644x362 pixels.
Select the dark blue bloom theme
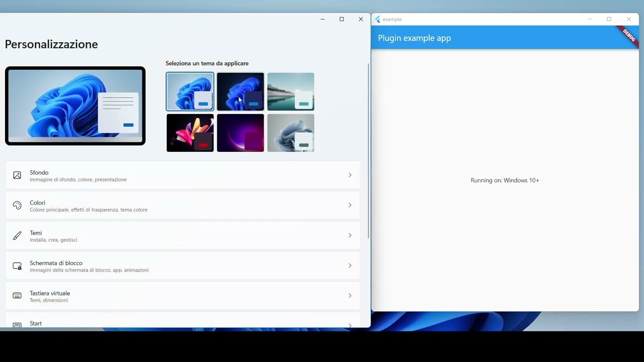(x=240, y=92)
